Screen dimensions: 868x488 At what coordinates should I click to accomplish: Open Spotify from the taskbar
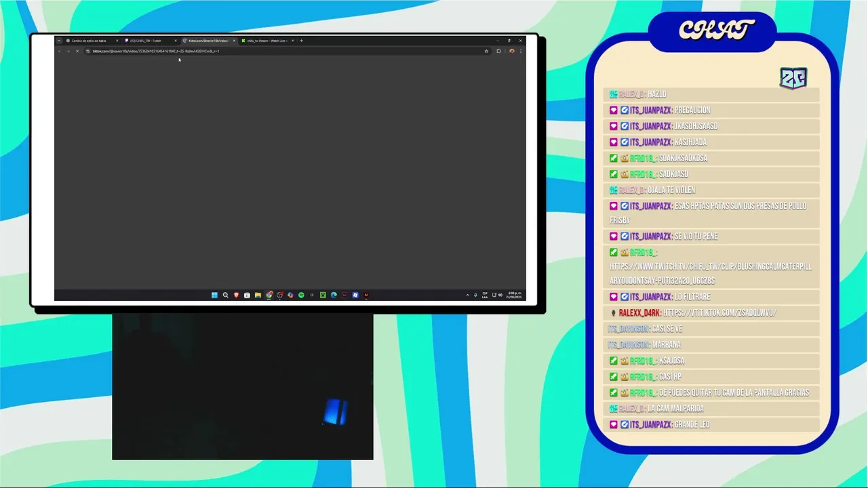(301, 295)
